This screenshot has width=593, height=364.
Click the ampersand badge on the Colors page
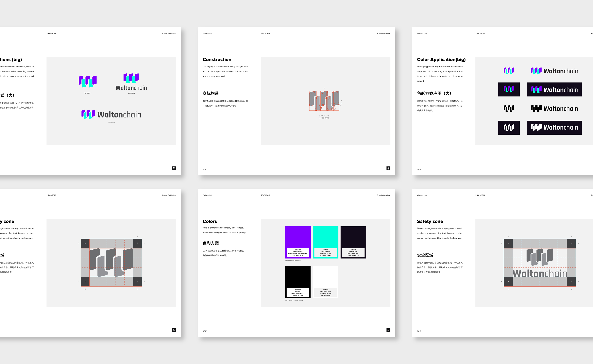tap(388, 330)
